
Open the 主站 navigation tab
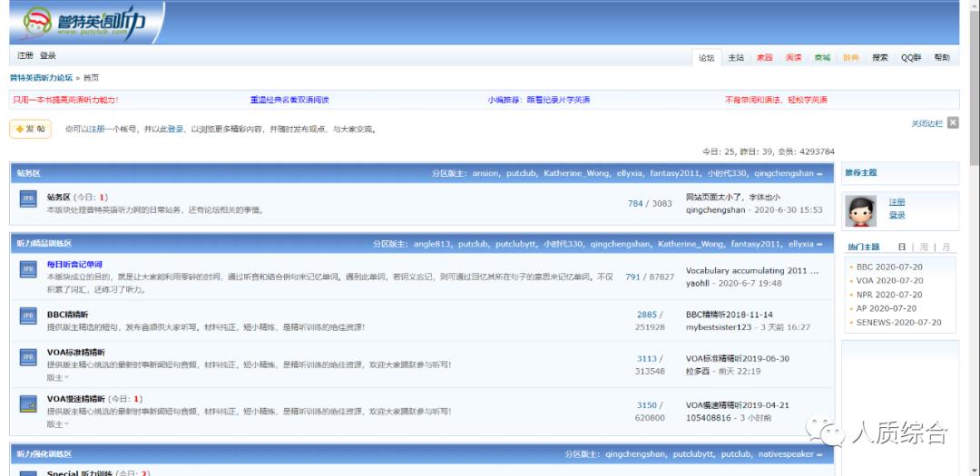pyautogui.click(x=736, y=57)
